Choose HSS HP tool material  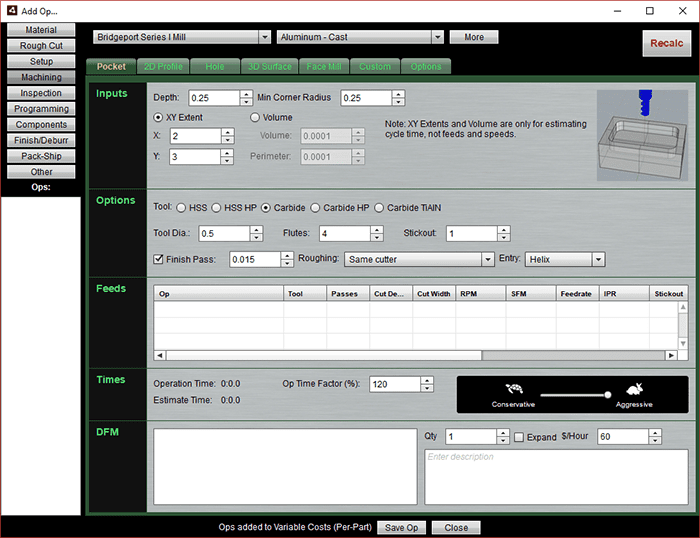click(217, 208)
